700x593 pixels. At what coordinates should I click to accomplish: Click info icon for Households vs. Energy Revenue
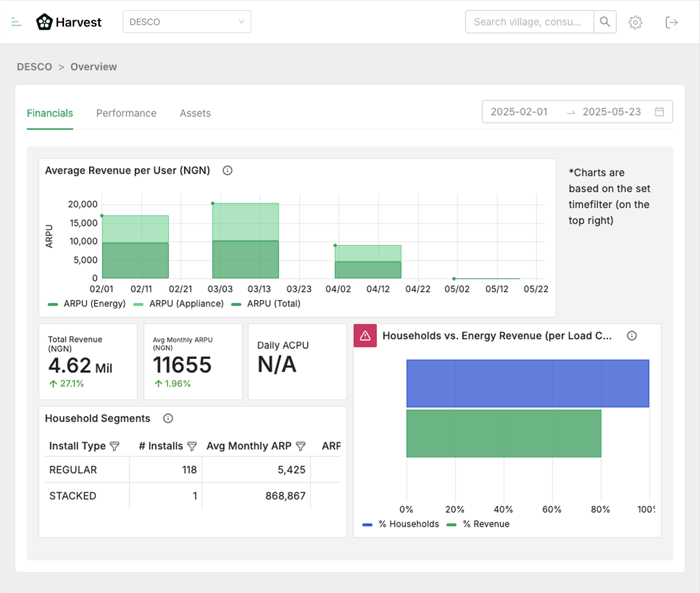point(632,335)
